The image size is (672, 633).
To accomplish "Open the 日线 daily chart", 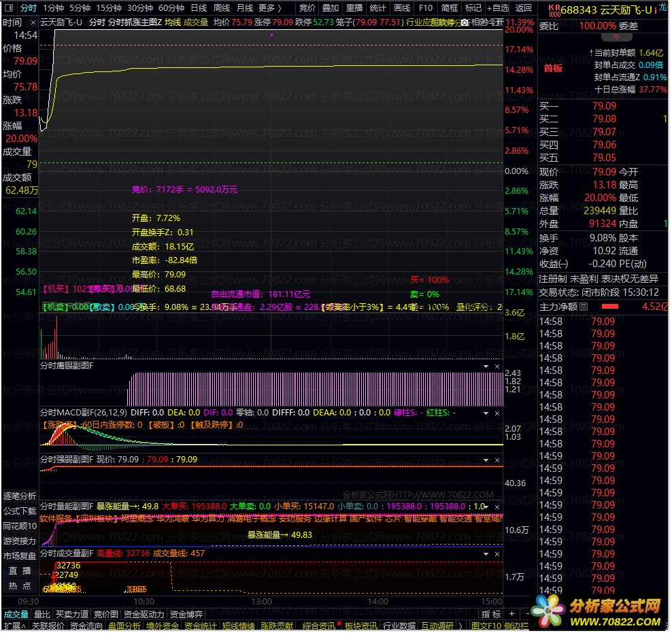I will coord(199,7).
